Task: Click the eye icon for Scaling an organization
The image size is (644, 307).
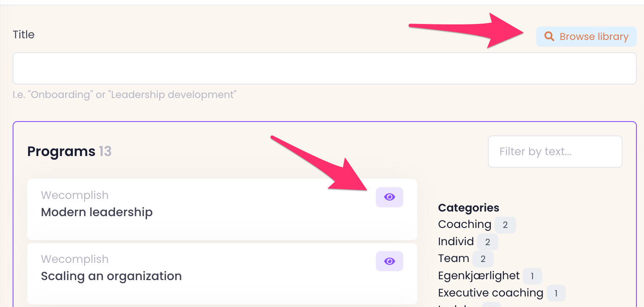Action: pos(389,261)
